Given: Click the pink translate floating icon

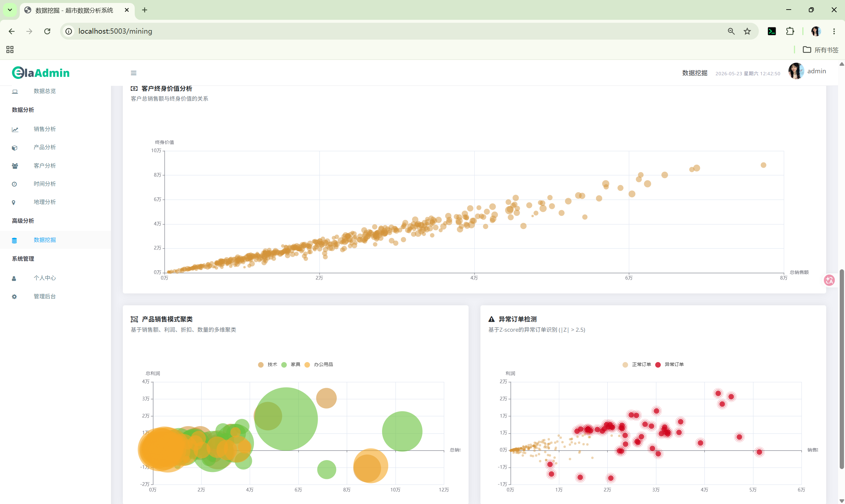Looking at the screenshot, I should pos(829,280).
